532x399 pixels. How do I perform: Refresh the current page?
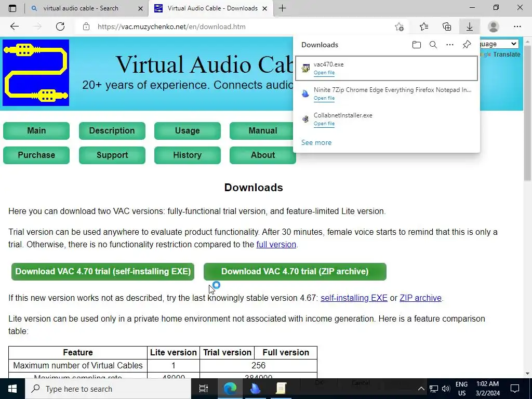tap(60, 26)
